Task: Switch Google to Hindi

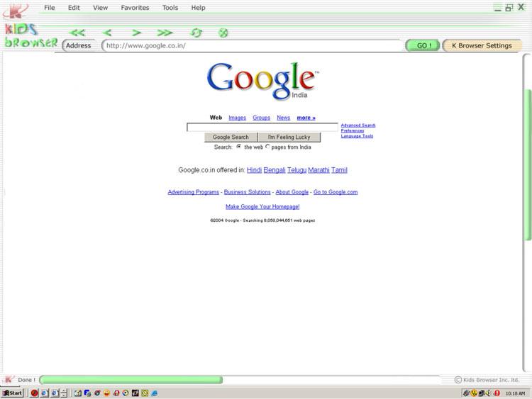Action: [x=254, y=170]
